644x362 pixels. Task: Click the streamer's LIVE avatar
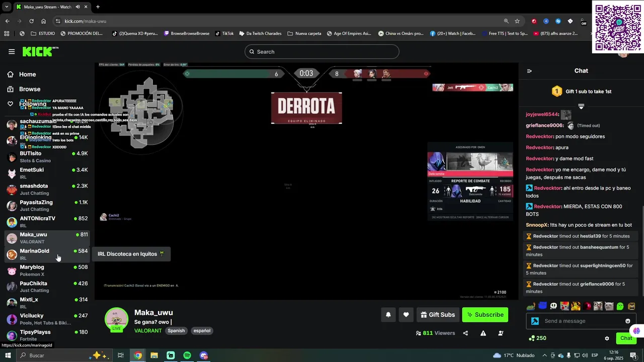click(116, 320)
